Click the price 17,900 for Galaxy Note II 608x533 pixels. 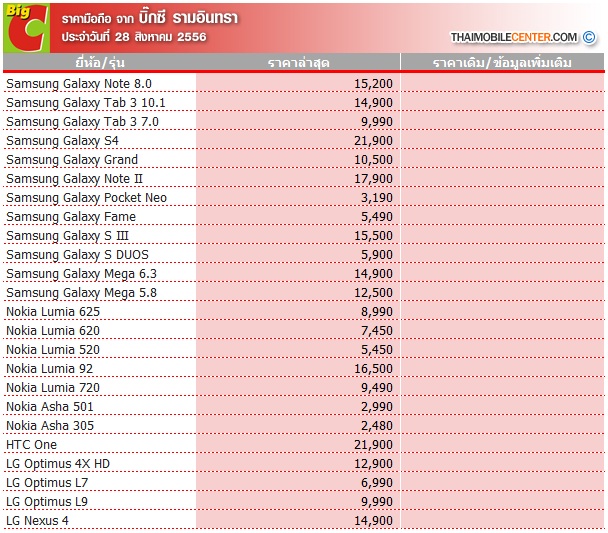point(373,179)
